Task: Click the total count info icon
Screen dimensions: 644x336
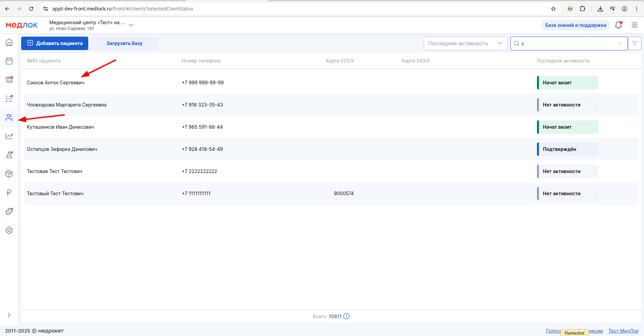Action: click(x=346, y=316)
